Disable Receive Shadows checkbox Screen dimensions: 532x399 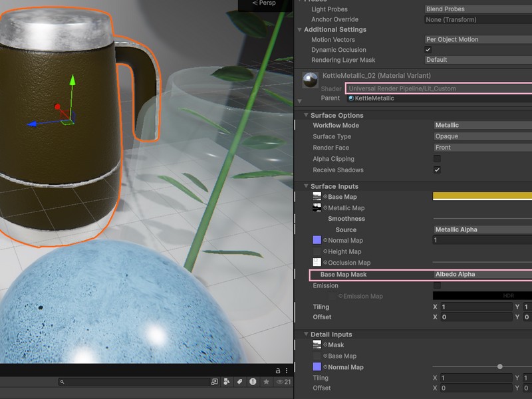point(437,170)
